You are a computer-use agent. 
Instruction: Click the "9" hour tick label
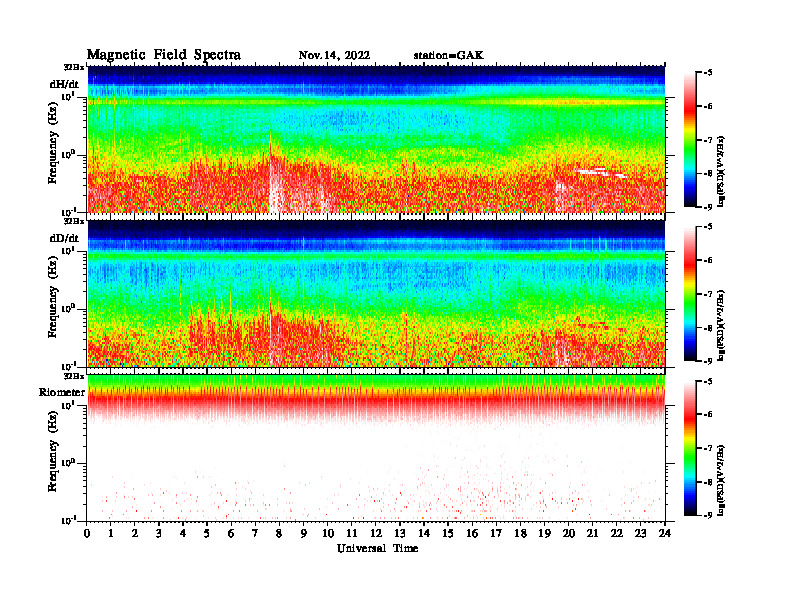[x=304, y=534]
